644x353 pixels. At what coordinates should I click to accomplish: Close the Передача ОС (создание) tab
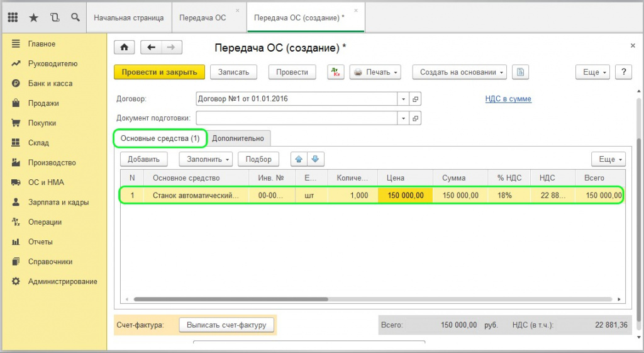point(356,11)
